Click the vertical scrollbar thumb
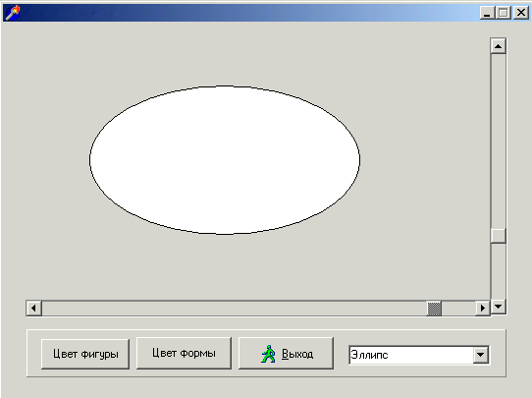The width and height of the screenshot is (532, 398). [x=498, y=236]
